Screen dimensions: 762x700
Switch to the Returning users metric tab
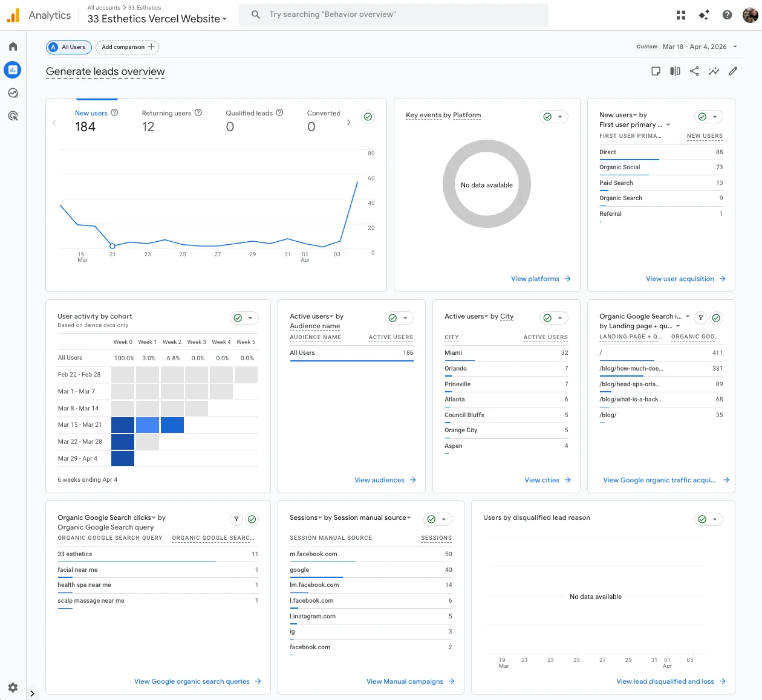pos(168,112)
